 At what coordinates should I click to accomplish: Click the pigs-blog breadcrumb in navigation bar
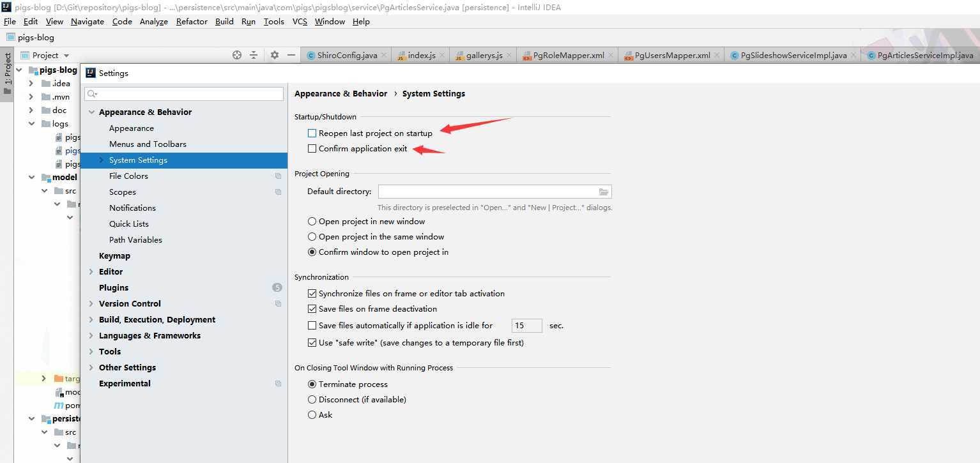tap(30, 38)
